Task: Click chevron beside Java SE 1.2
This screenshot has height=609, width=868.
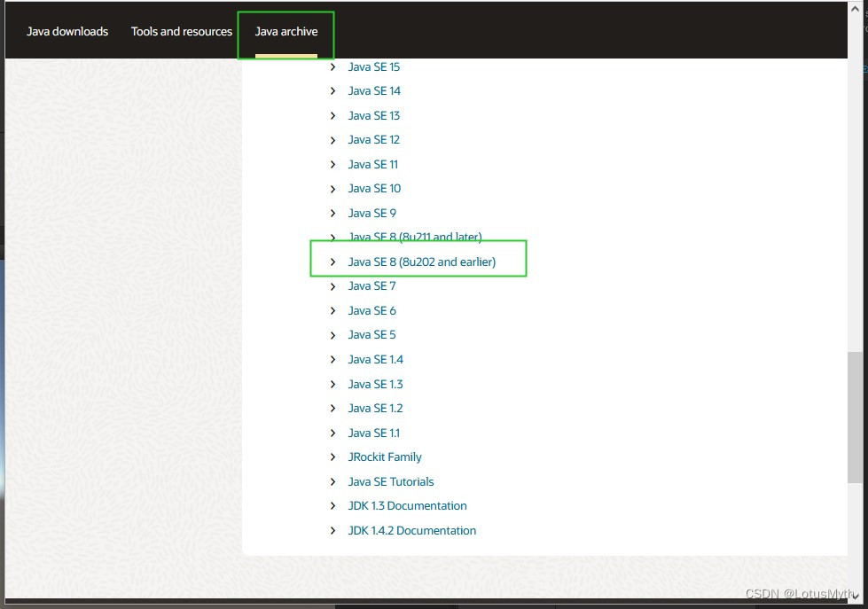Action: click(x=332, y=408)
